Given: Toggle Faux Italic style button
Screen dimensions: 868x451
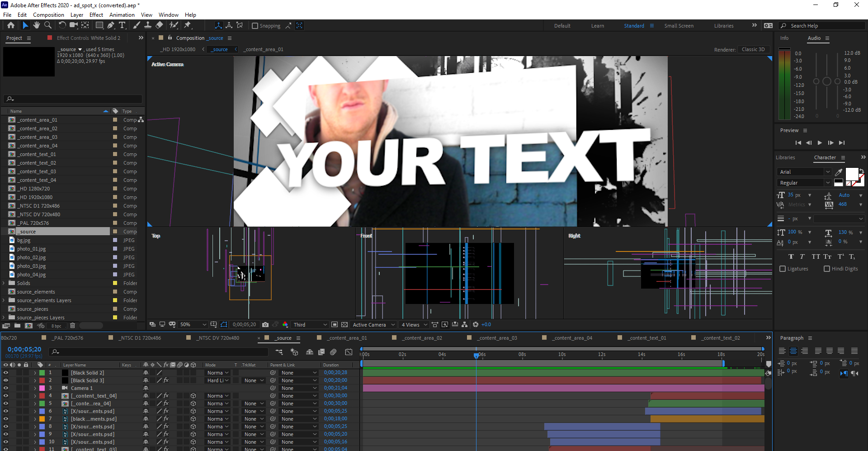Looking at the screenshot, I should pyautogui.click(x=802, y=256).
